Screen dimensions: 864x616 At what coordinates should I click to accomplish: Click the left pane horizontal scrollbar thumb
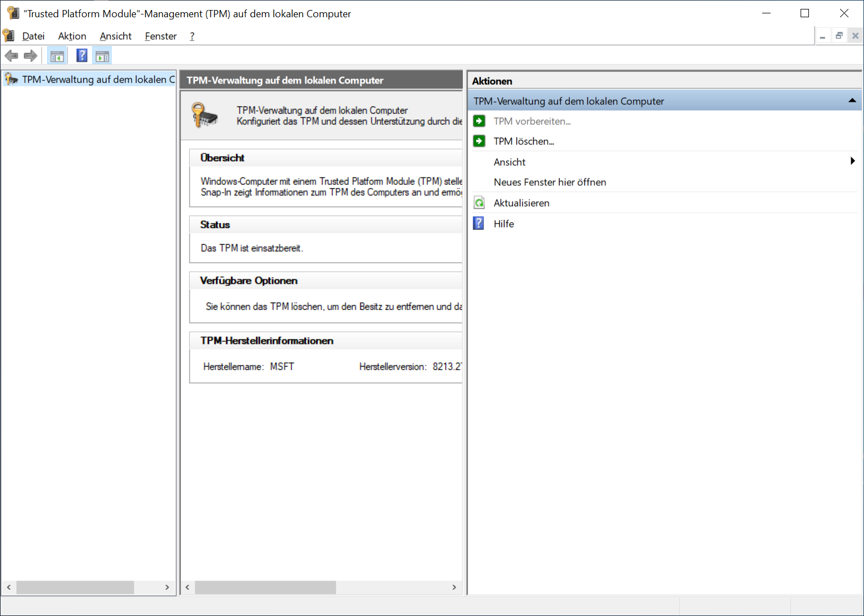[x=75, y=588]
